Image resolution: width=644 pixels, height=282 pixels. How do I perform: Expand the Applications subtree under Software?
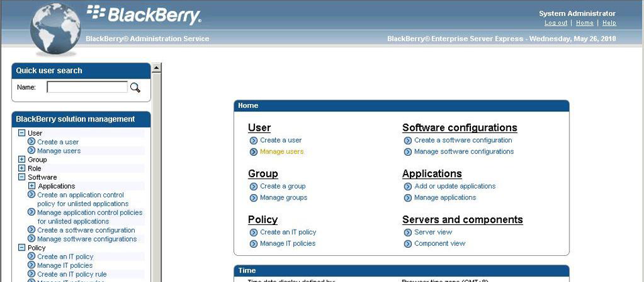coord(32,186)
